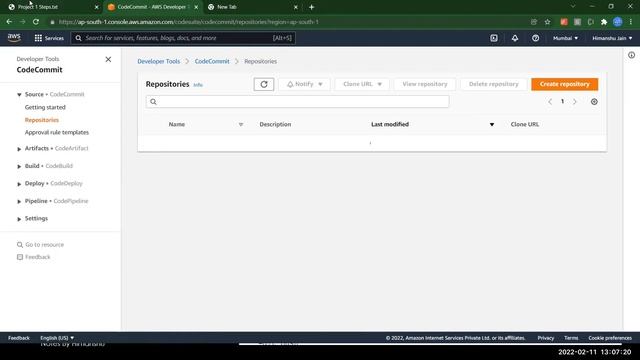Close the Project 1 Steps.txt tab
This screenshot has width=640, height=360.
pyautogui.click(x=97, y=7)
